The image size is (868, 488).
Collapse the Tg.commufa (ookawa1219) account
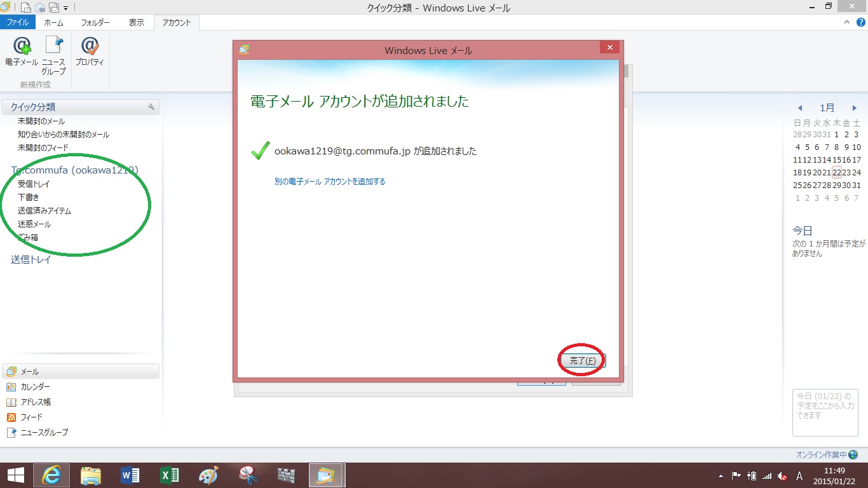click(x=74, y=170)
